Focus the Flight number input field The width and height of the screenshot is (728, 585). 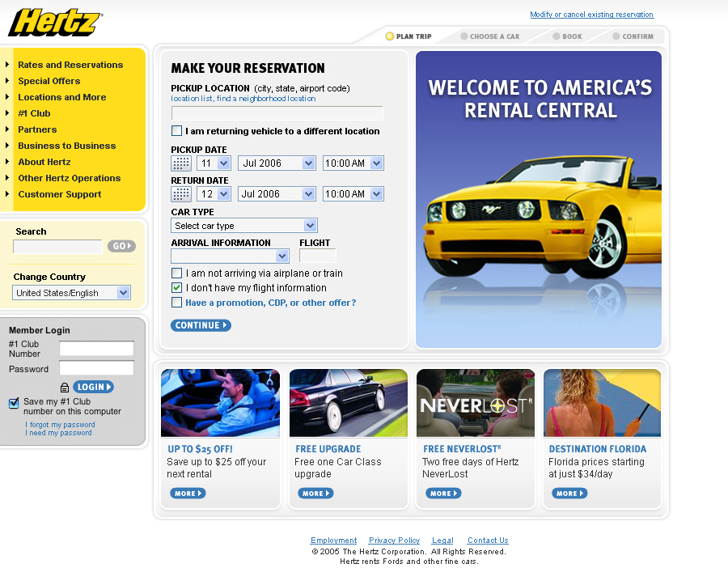(x=318, y=256)
